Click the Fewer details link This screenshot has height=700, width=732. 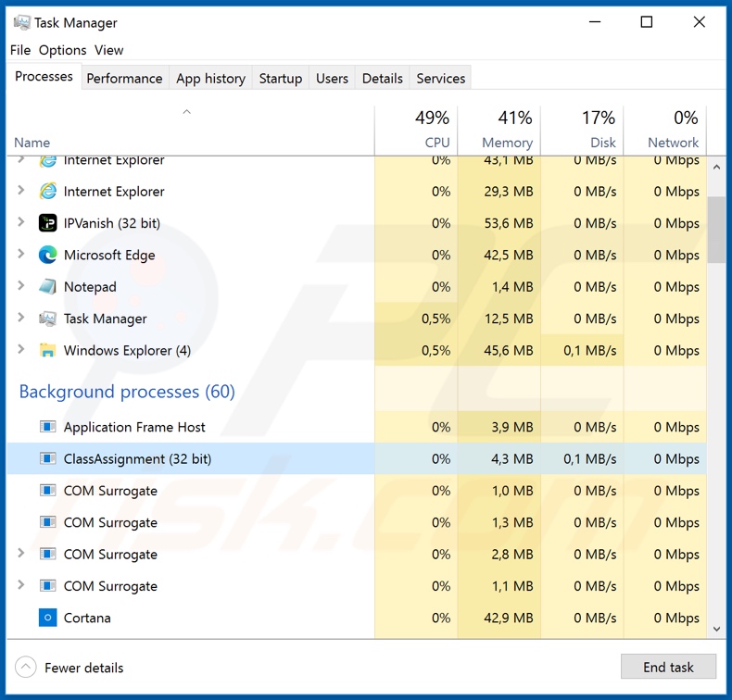click(x=84, y=668)
